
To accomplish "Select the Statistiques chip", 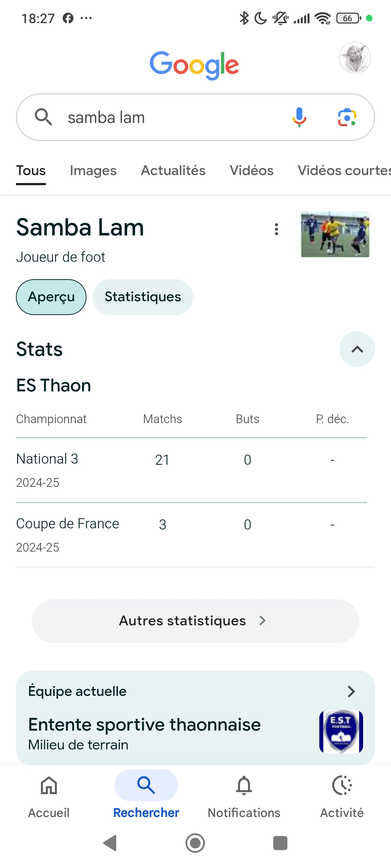I will tap(143, 297).
